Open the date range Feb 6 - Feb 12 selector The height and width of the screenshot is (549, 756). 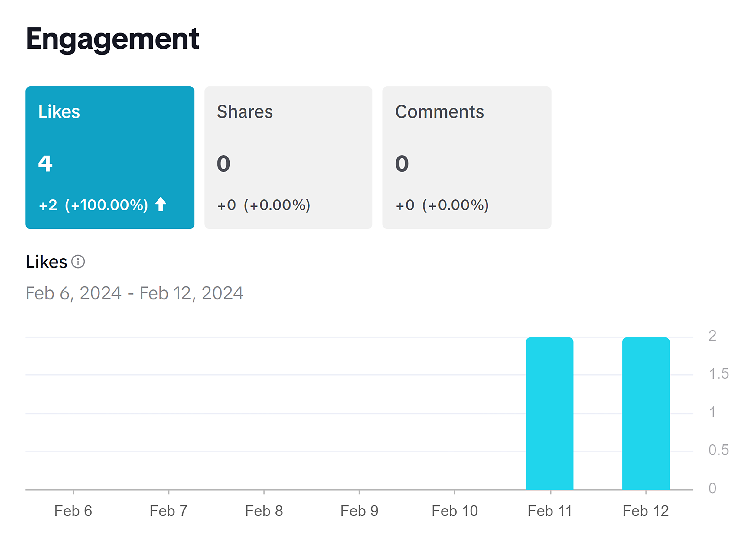click(135, 293)
